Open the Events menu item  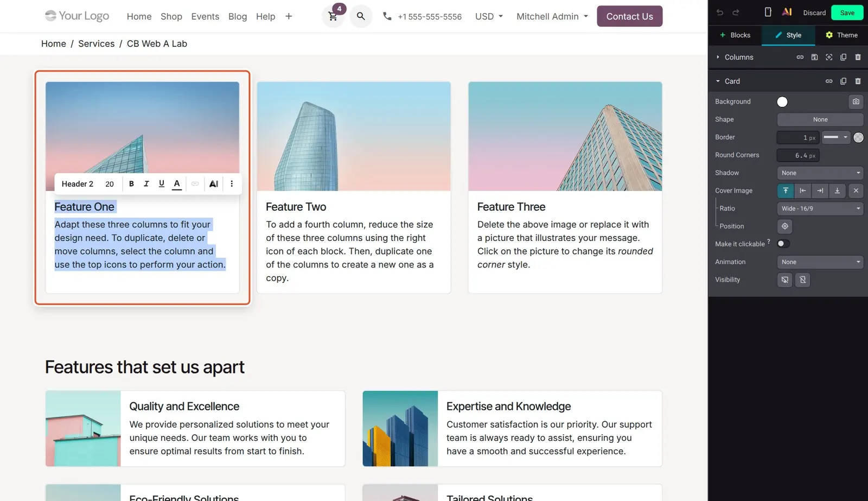[205, 16]
